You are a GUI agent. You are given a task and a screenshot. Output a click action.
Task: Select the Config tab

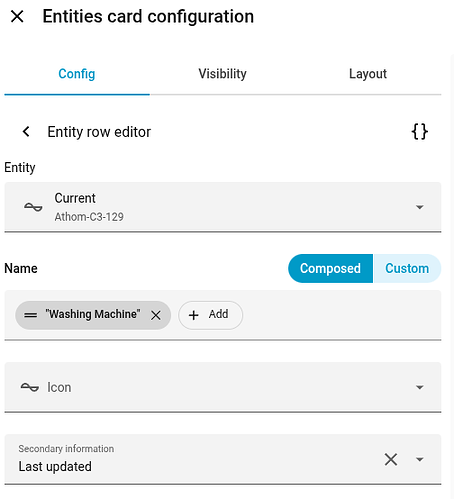coord(77,74)
